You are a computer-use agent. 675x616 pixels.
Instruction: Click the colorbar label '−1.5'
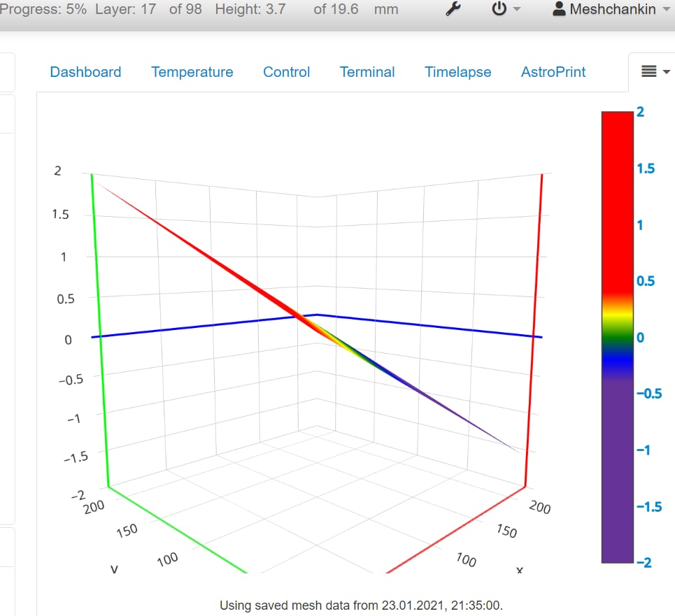[649, 506]
